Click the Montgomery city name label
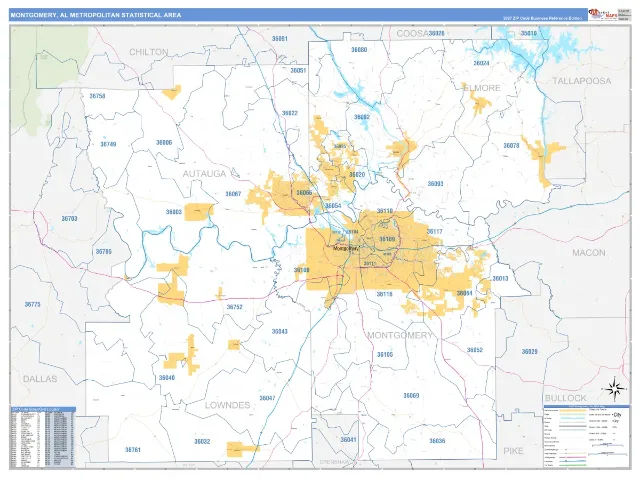Viewport: 640px width, 480px height. tap(346, 248)
